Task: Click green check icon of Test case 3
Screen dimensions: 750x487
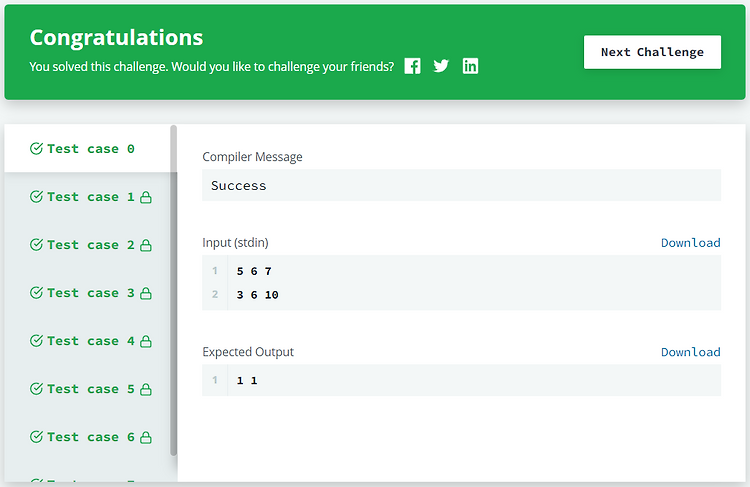Action: [x=36, y=292]
